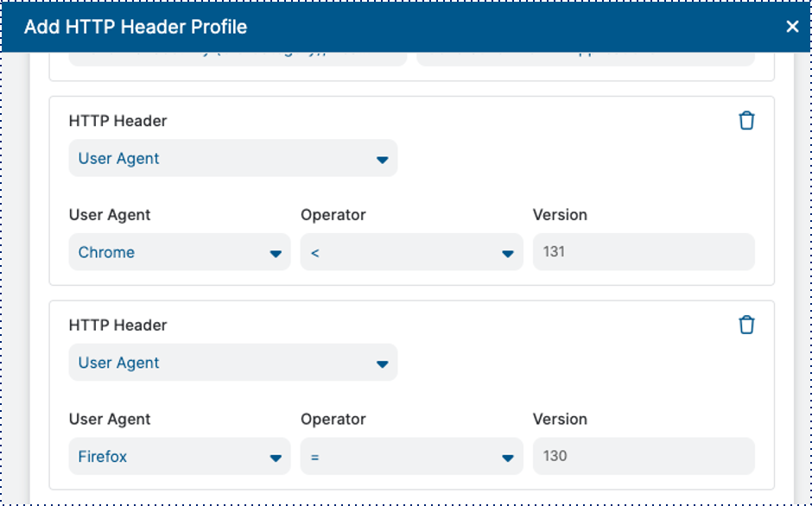The width and height of the screenshot is (812, 506).
Task: Click the Version field containing 130
Action: [x=643, y=456]
